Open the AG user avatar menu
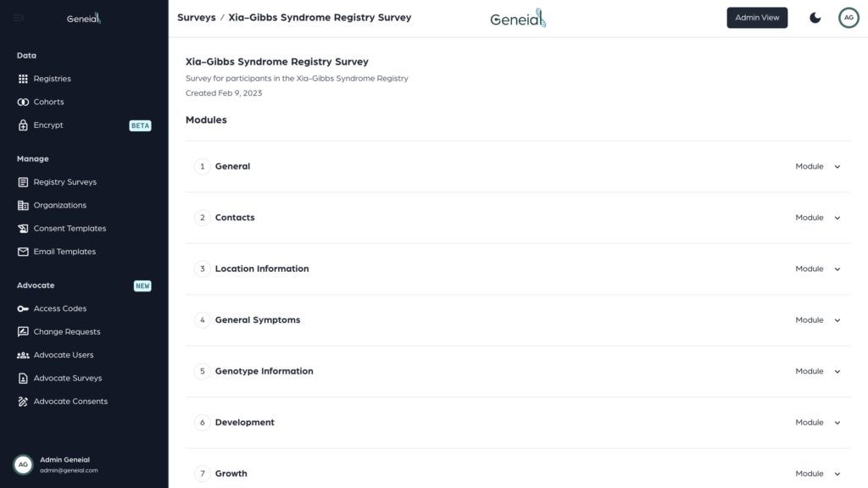Image resolution: width=868 pixels, height=488 pixels. tap(848, 18)
